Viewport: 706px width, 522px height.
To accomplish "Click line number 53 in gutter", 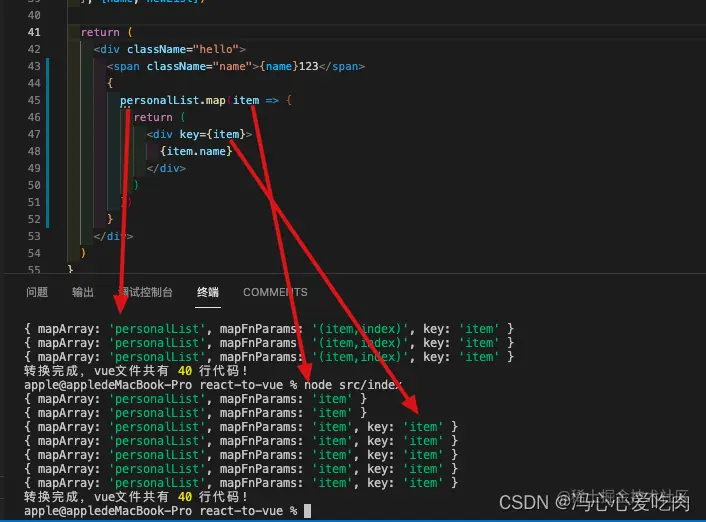I will coord(34,236).
